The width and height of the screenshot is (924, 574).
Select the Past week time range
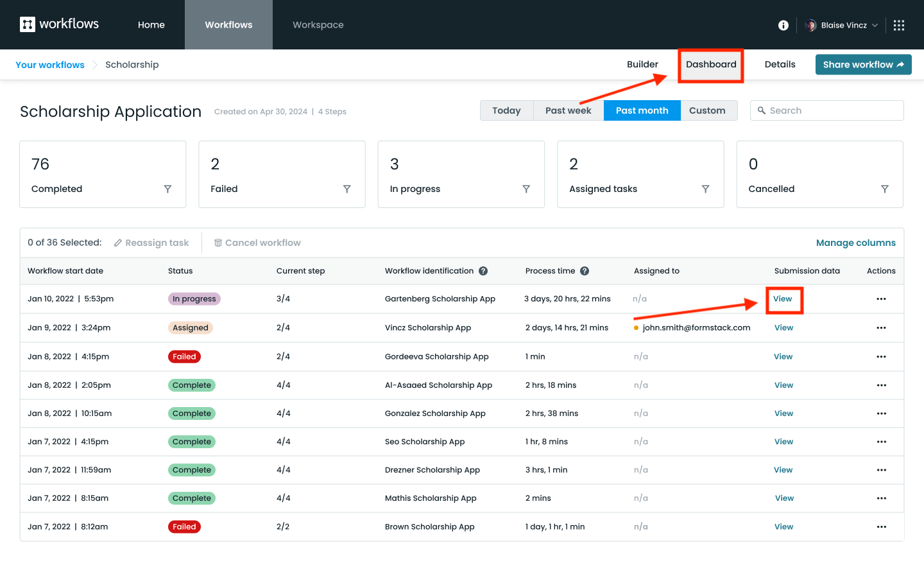(568, 110)
